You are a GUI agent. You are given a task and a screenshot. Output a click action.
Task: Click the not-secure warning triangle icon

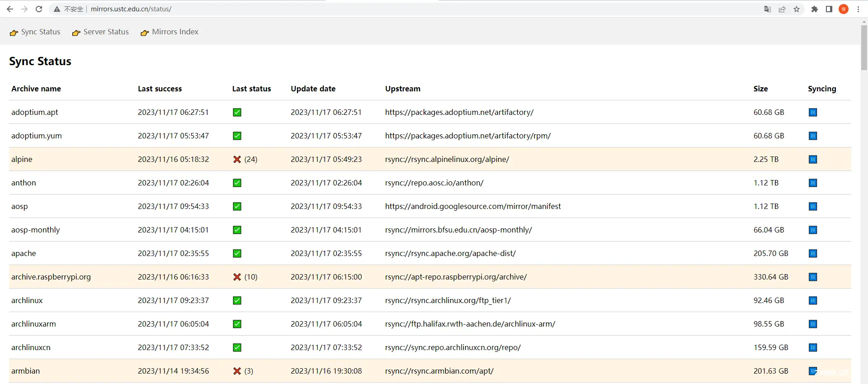click(57, 9)
